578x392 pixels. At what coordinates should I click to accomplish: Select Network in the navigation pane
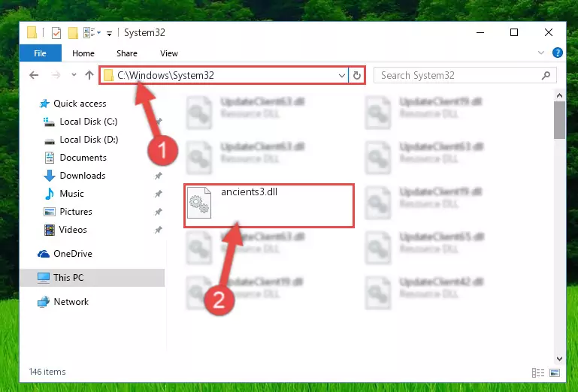click(x=71, y=302)
